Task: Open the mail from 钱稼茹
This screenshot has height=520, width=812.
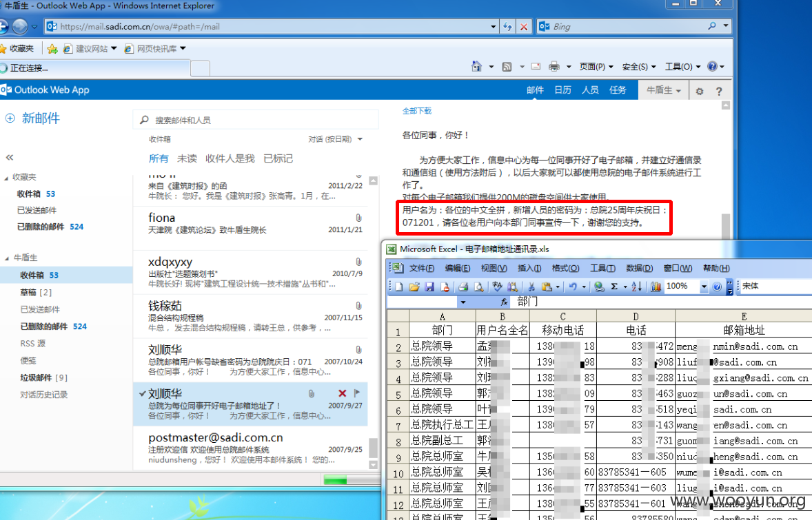Action: tap(251, 316)
